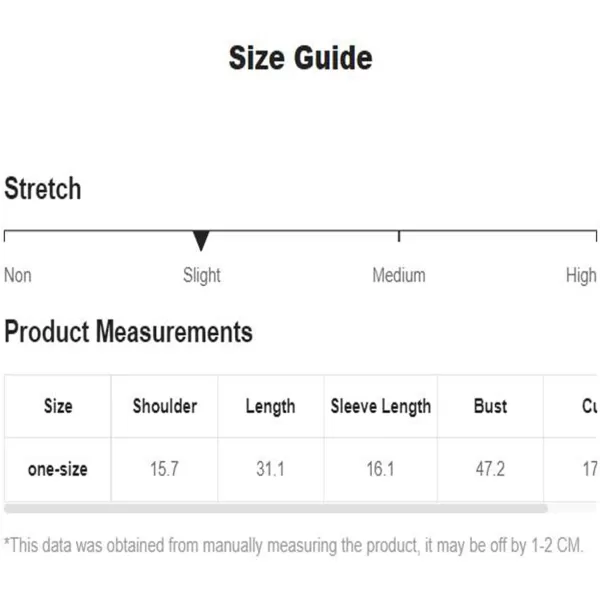Click the stretch indicator triangle marker
600x600 pixels.
pos(201,240)
